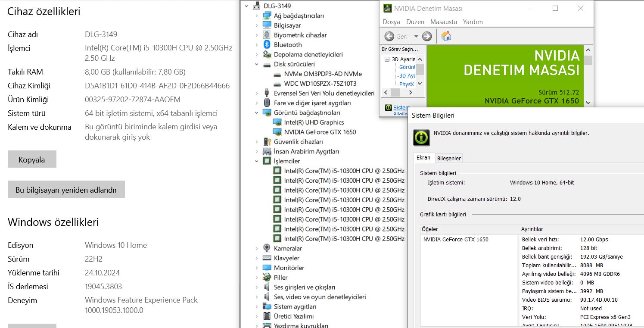Click the Kopyala button
This screenshot has width=644, height=328.
(32, 159)
